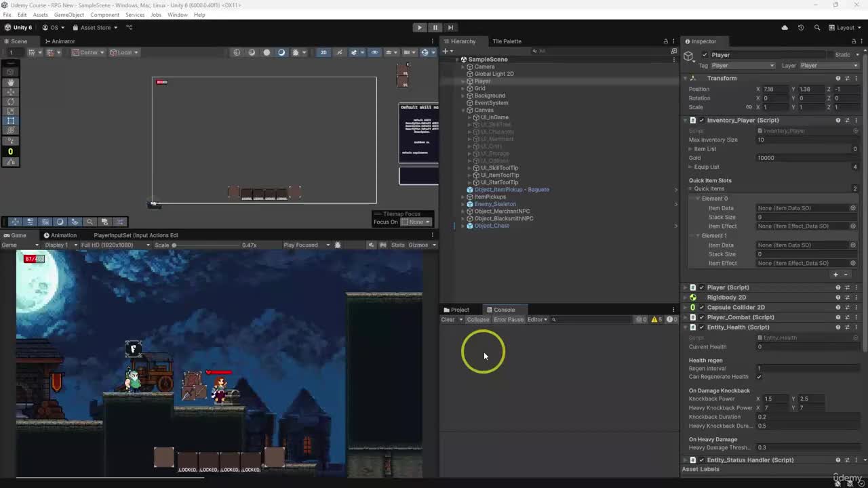
Task: Open the Tag dropdown in Inspector
Action: 742,66
